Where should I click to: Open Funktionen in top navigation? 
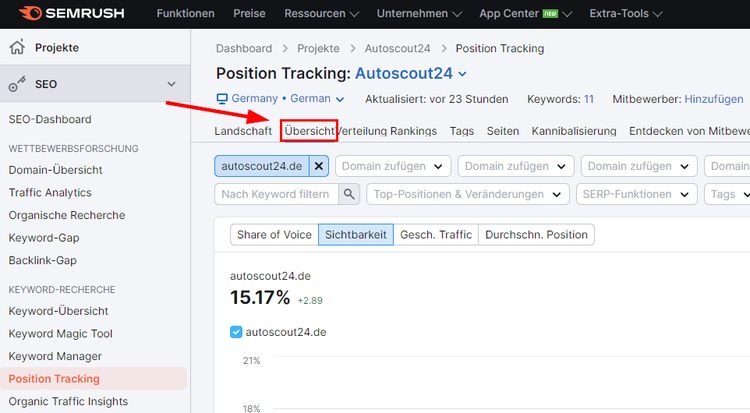pyautogui.click(x=186, y=13)
